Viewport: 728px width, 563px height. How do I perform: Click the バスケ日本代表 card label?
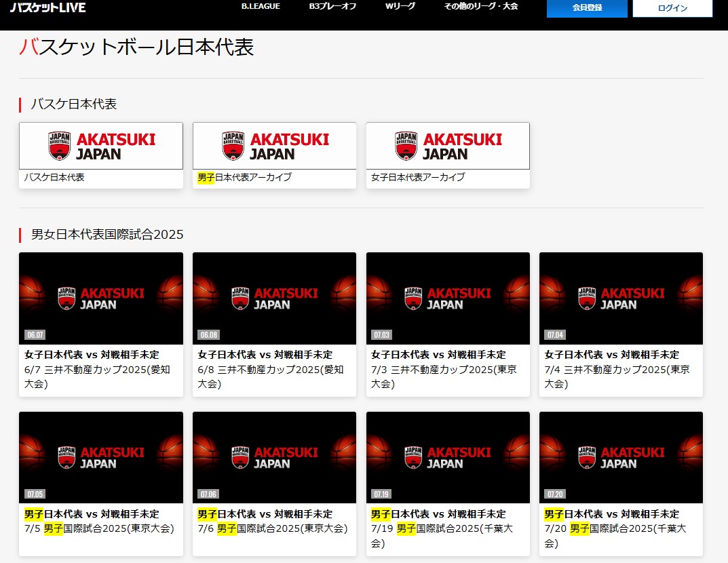(54, 177)
